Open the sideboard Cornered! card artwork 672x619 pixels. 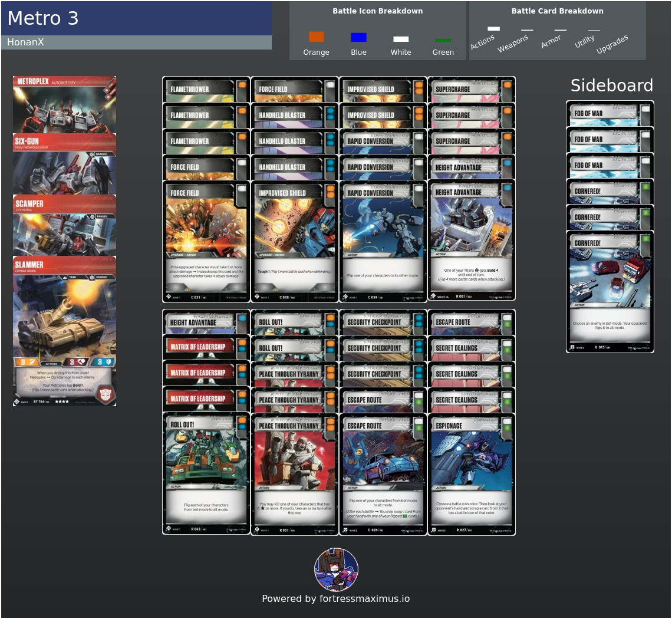click(610, 275)
